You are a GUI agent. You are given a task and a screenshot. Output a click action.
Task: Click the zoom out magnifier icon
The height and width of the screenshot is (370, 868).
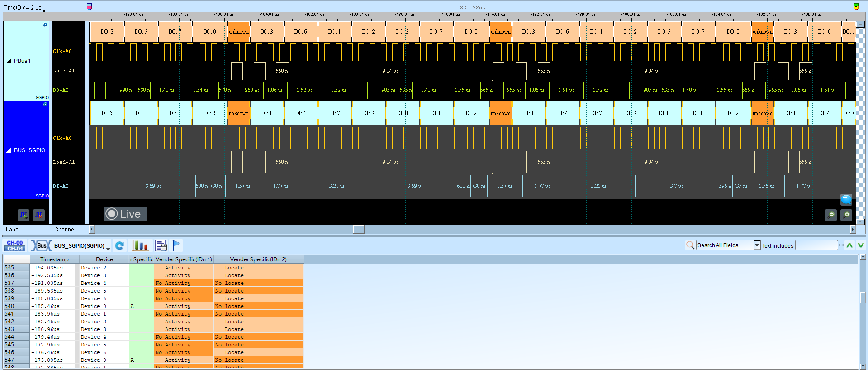click(831, 215)
